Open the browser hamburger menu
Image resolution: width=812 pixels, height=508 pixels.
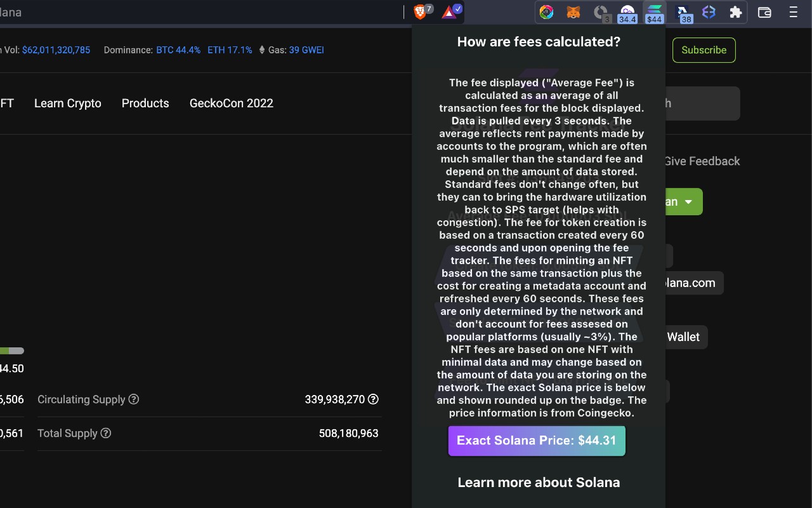tap(792, 12)
